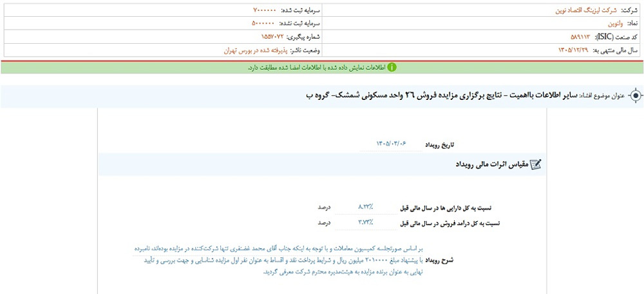Viewport: 644px width, 294px height.
Task: Click the green signed-information match message
Action: click(x=317, y=68)
